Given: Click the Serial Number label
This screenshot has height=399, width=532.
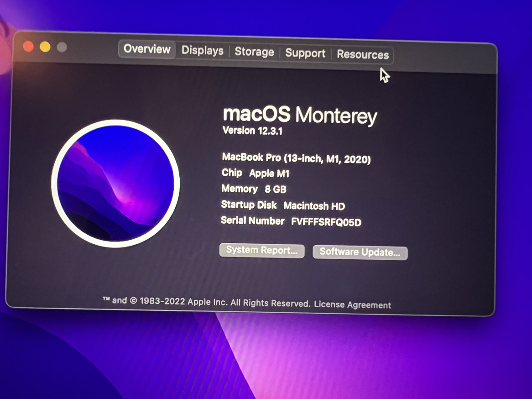Looking at the screenshot, I should 252,220.
